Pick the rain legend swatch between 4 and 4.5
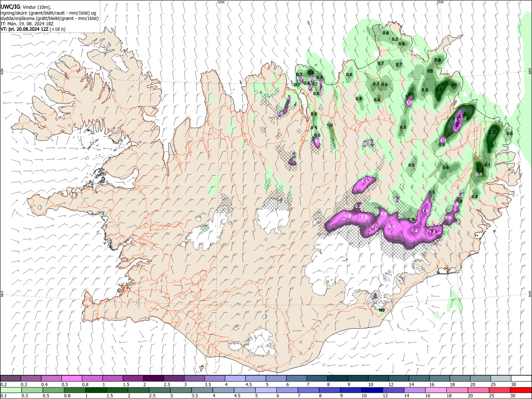This screenshot has height=399, width=532. pos(223,390)
